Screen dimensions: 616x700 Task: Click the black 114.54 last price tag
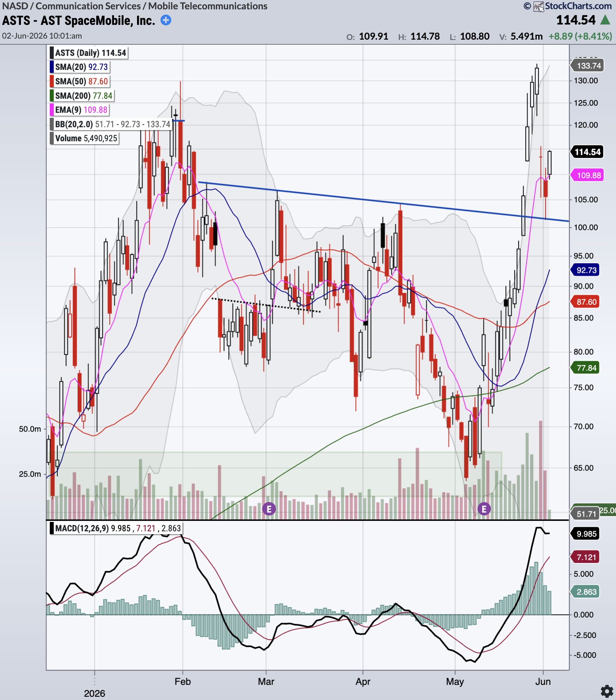(587, 152)
